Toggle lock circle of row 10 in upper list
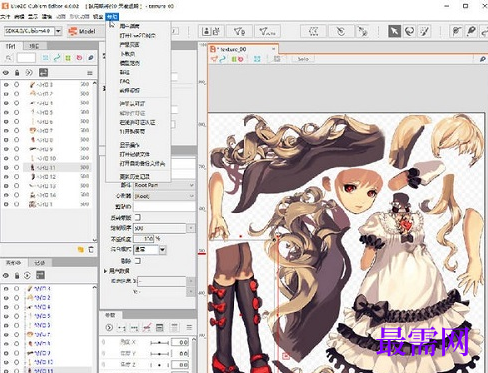Screen dimensions: 488x373 point(17,158)
